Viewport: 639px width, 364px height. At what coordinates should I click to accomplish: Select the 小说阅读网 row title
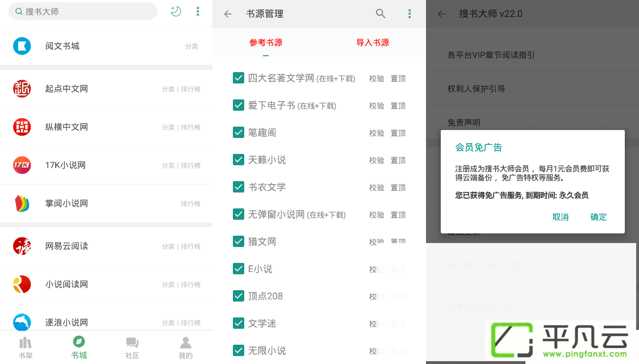click(66, 284)
